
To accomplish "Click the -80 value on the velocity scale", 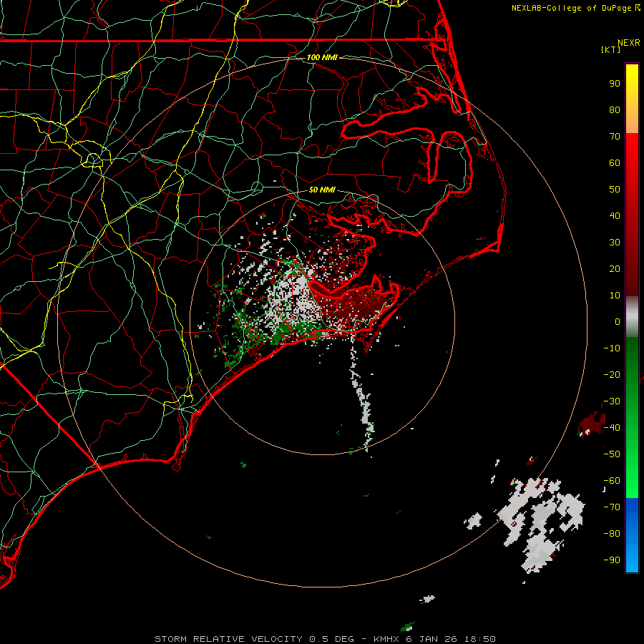I will pyautogui.click(x=612, y=534).
